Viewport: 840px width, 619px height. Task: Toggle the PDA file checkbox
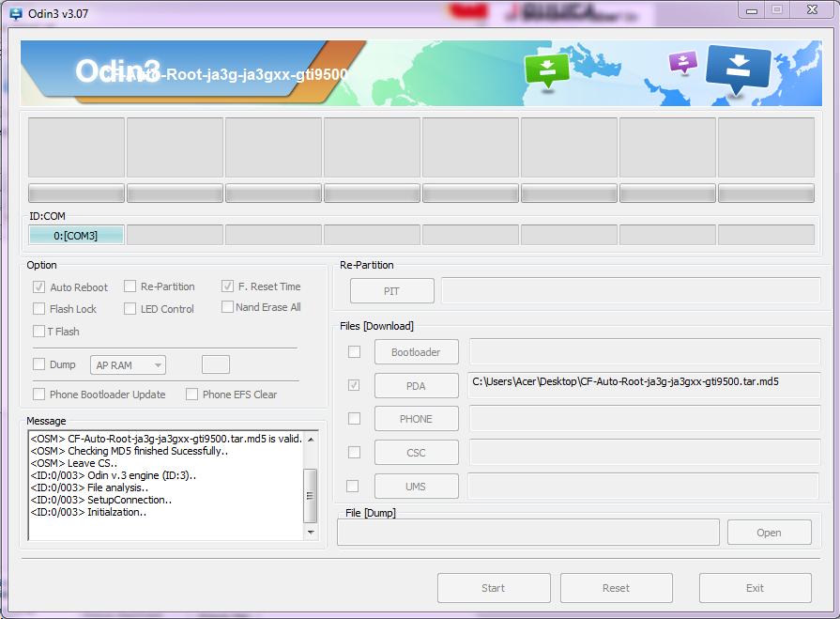click(354, 385)
